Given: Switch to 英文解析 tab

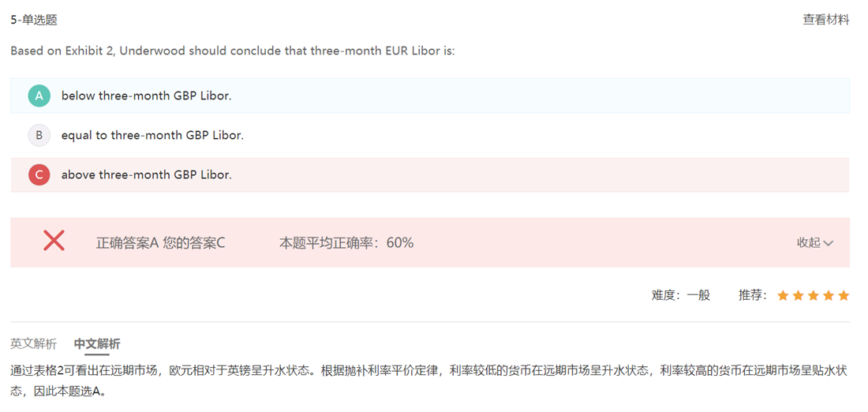Looking at the screenshot, I should [x=33, y=344].
